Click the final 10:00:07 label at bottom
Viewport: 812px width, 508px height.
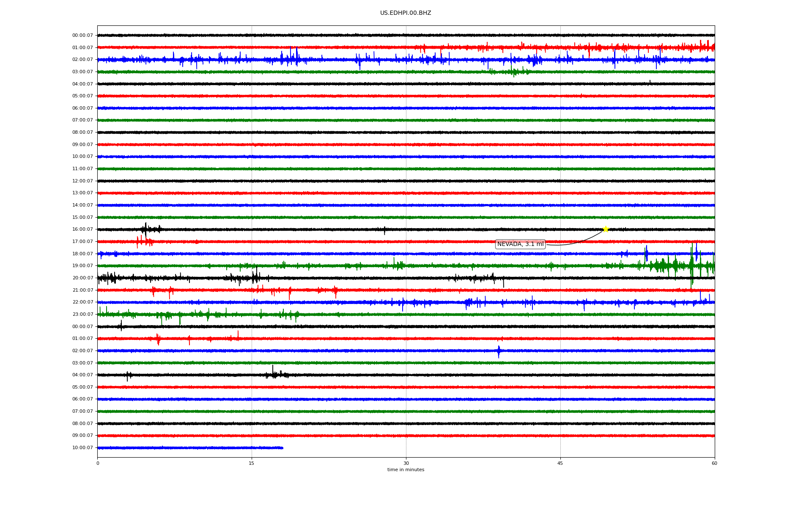[x=82, y=448]
